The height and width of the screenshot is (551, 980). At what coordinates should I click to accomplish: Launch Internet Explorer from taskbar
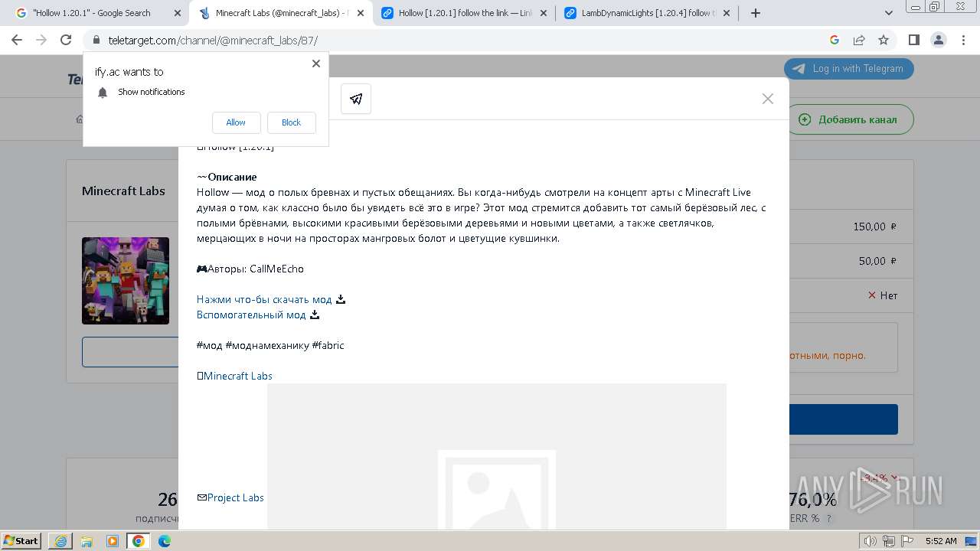60,541
